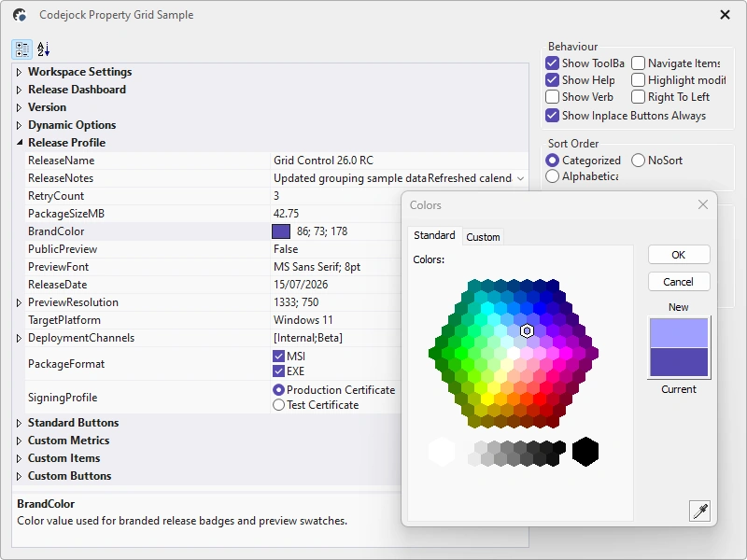Viewport: 747px width, 560px height.
Task: Select the PackageFormat property name
Action: tap(65, 364)
